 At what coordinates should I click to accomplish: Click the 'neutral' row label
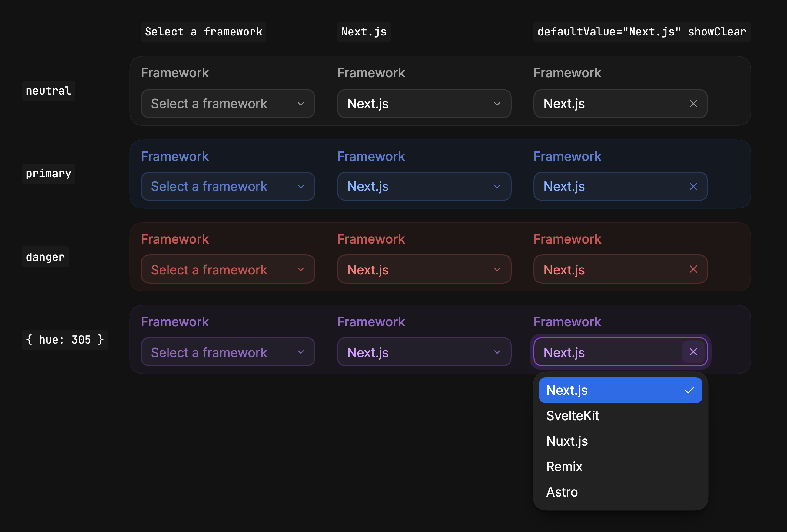[48, 91]
